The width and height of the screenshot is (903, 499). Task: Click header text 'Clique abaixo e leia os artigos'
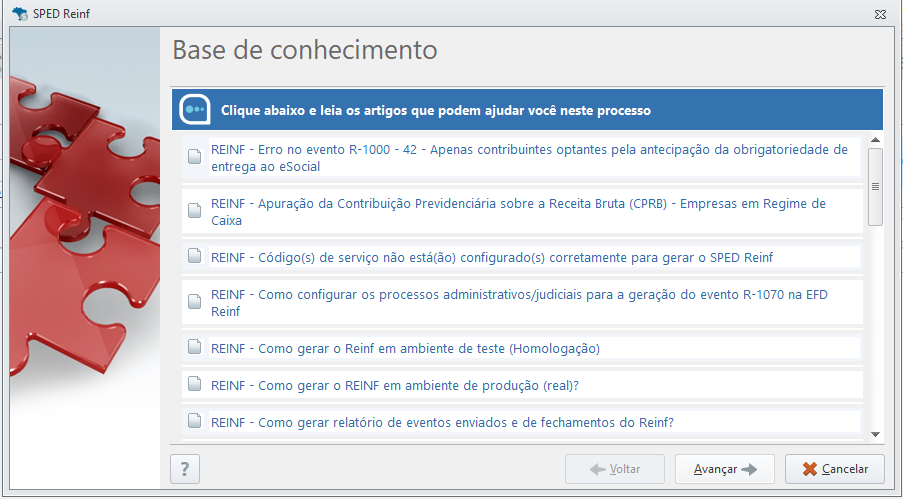click(x=436, y=110)
